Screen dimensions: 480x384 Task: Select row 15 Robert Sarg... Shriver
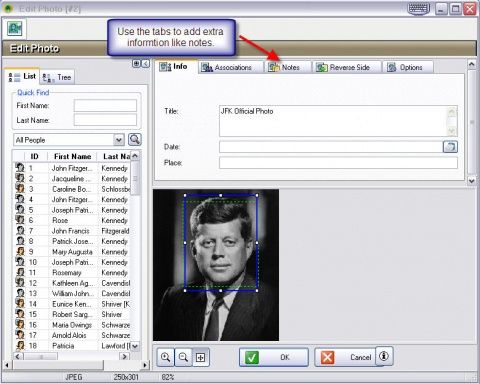[72, 314]
